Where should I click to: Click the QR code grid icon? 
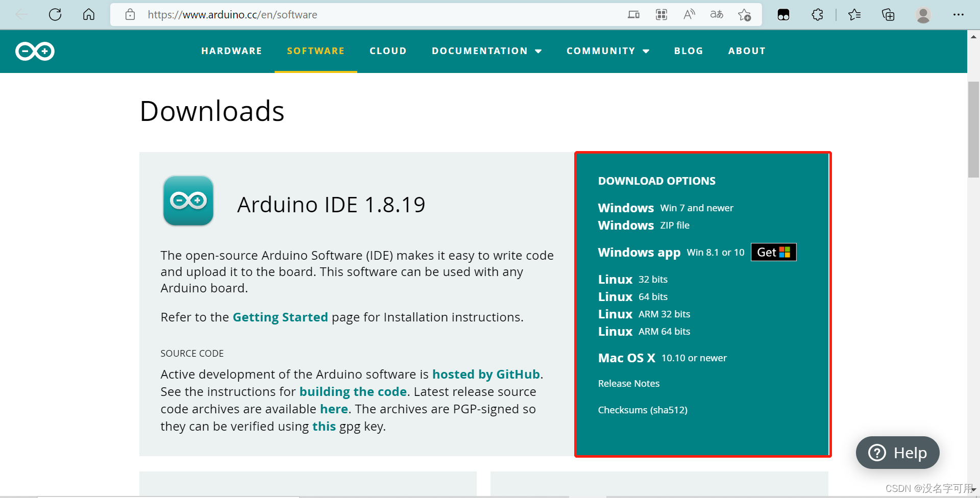click(x=661, y=15)
